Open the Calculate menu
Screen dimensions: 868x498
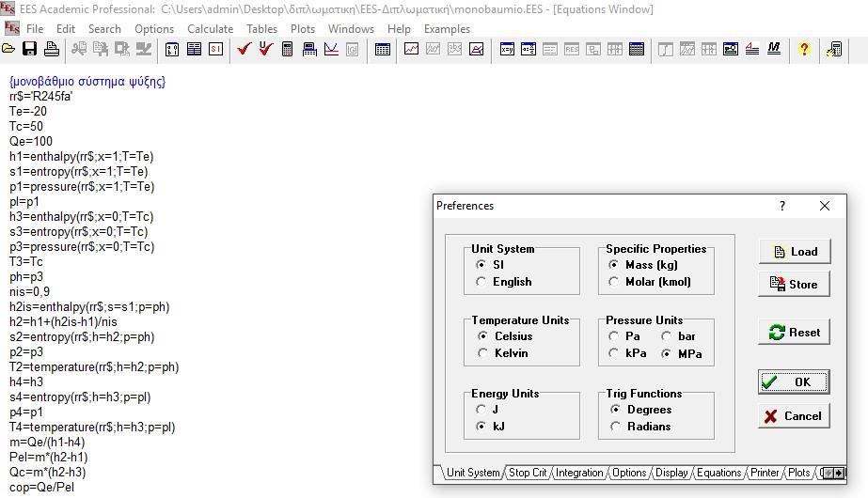click(210, 29)
